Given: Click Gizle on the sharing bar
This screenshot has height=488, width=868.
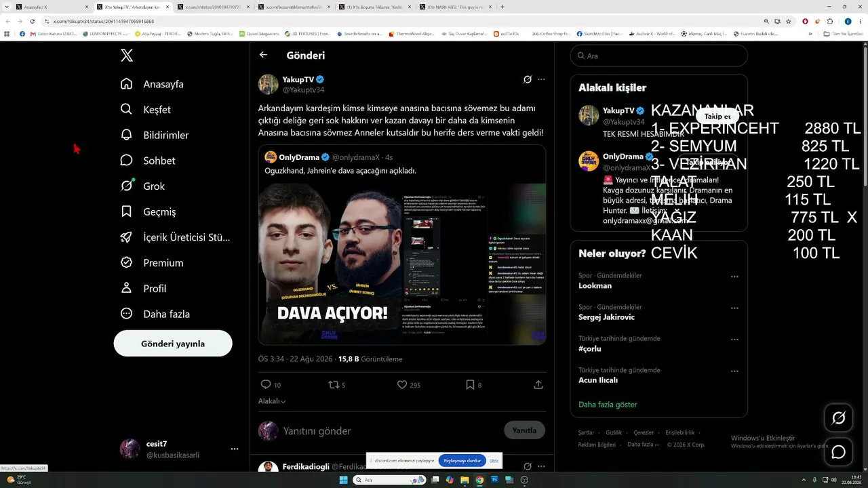Looking at the screenshot, I should [x=494, y=460].
